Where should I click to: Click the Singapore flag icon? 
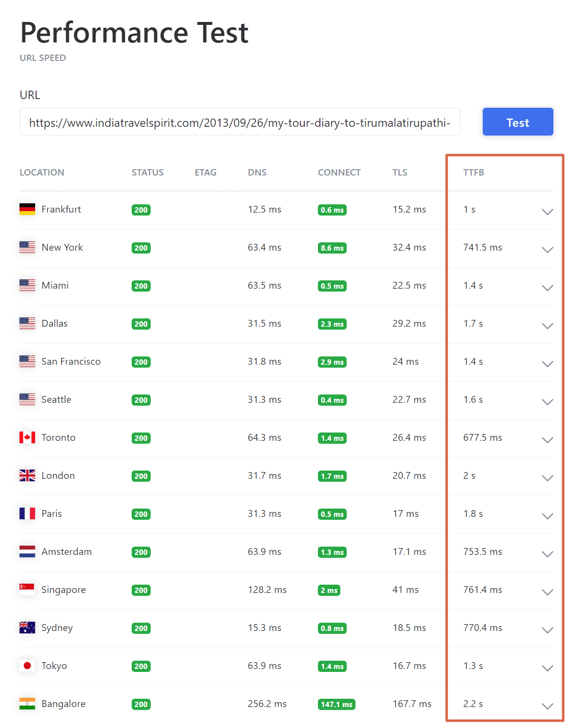click(27, 590)
